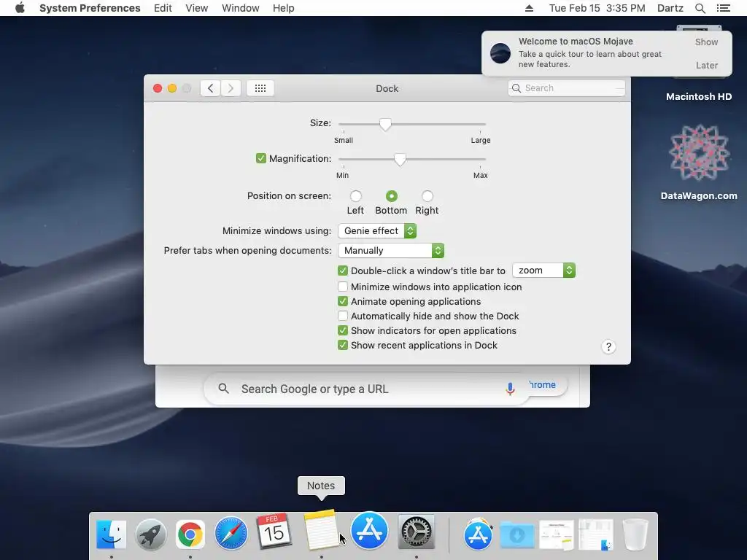Open the View menu
Viewport: 747px width, 560px height.
[197, 8]
